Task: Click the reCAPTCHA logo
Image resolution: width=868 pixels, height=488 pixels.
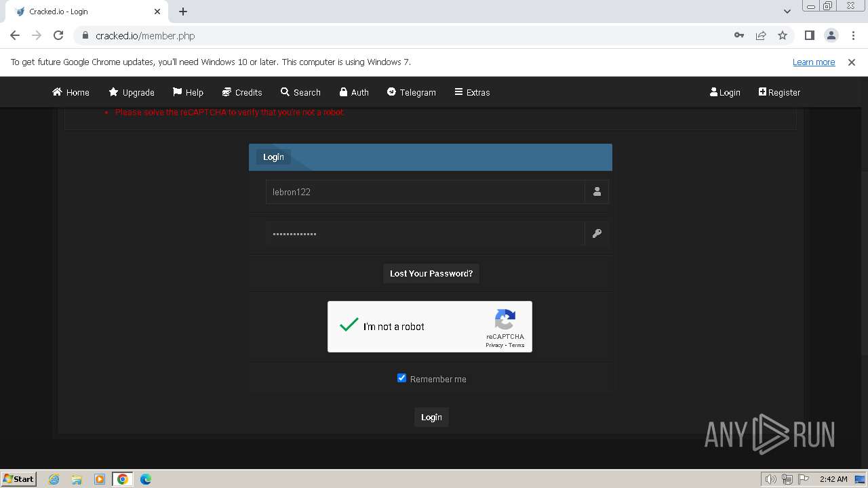Action: 505,319
